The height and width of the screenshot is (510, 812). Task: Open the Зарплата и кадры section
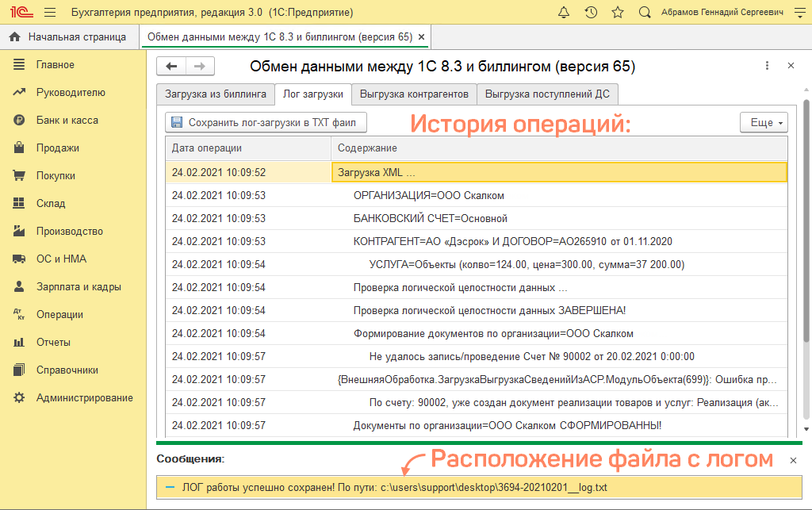(x=79, y=287)
